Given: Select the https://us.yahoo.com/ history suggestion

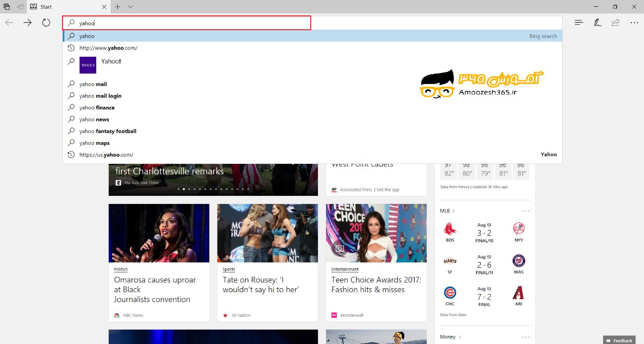Looking at the screenshot, I should (313, 154).
